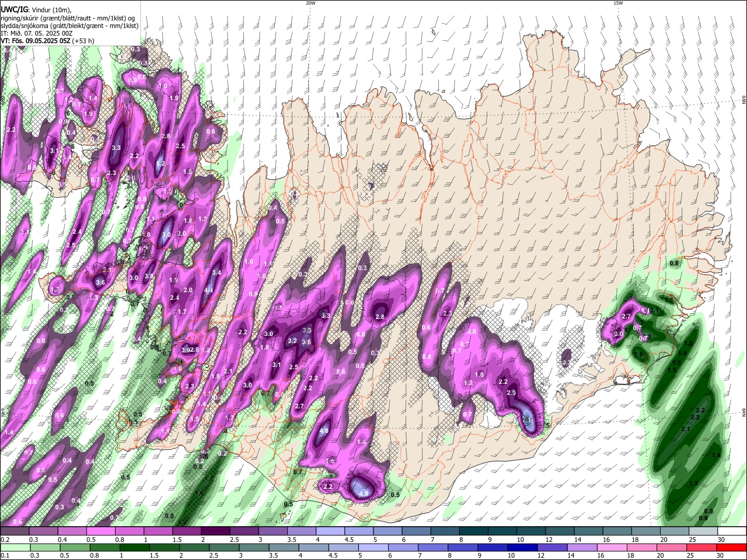This screenshot has height=560, width=747.
Task: Pick the dark purple-grey swatch between 0.2 and 0.3, upper legend
Action: point(14,531)
